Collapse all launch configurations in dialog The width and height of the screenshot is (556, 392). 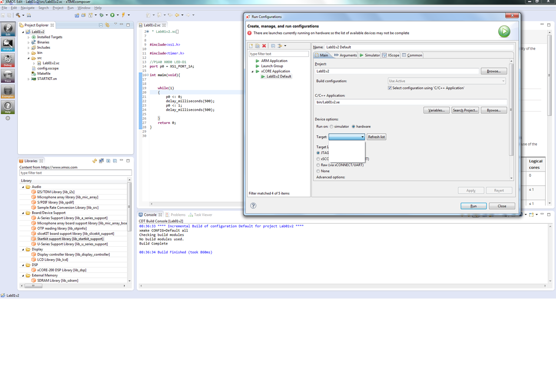(273, 46)
